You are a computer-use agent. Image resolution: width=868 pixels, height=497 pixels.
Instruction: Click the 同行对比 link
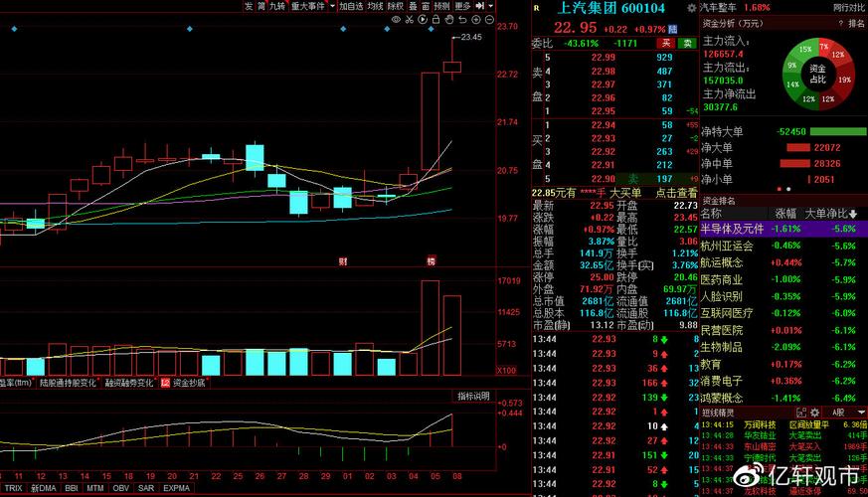point(850,8)
